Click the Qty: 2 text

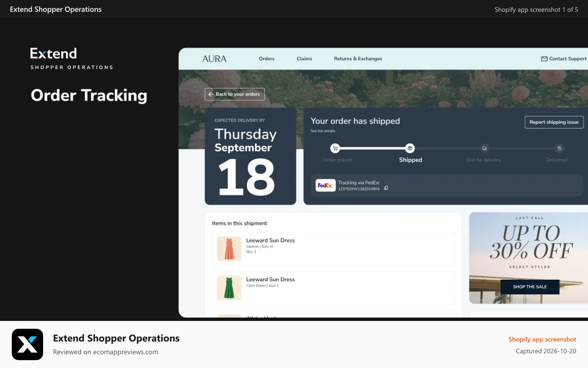coord(251,252)
